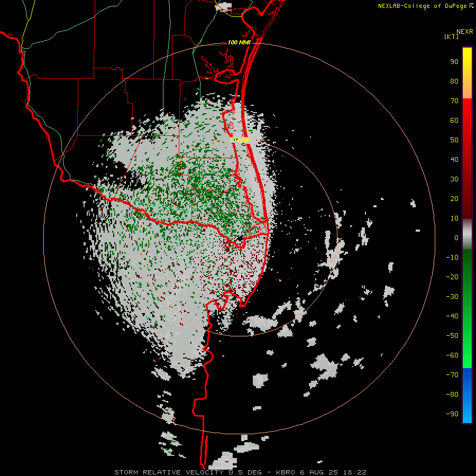The height and width of the screenshot is (476, 476).
Task: Click the 50 NMI range ring label
Action: coord(239,140)
